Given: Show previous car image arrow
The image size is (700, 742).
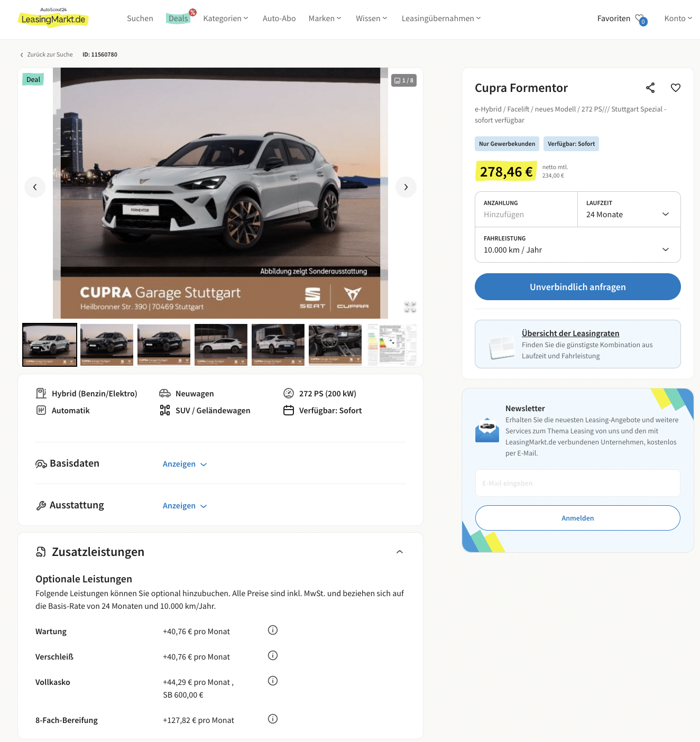Looking at the screenshot, I should (35, 187).
